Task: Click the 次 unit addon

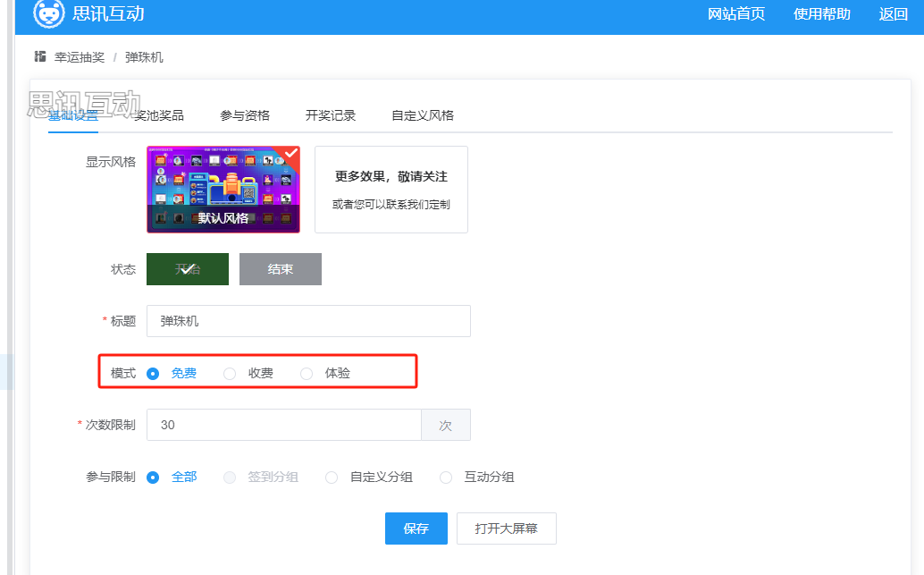Action: tap(446, 425)
